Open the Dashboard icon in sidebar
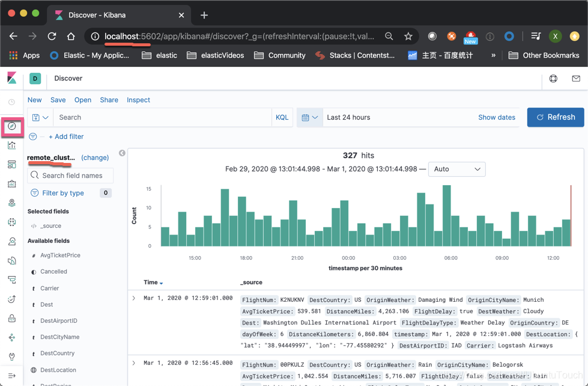 (x=12, y=165)
